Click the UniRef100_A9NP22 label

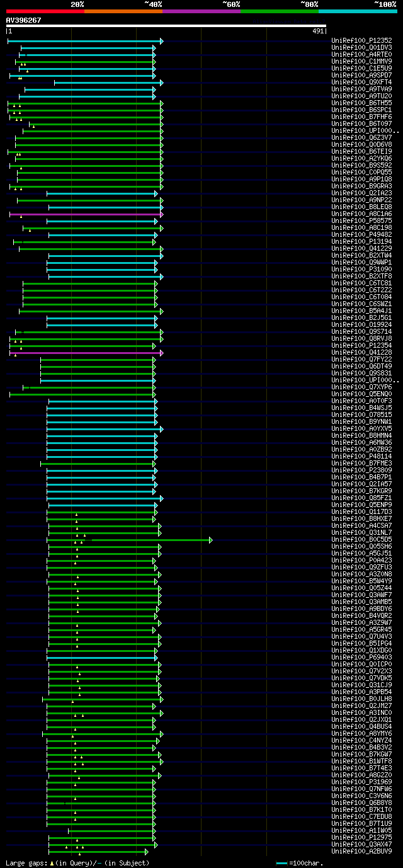361,200
